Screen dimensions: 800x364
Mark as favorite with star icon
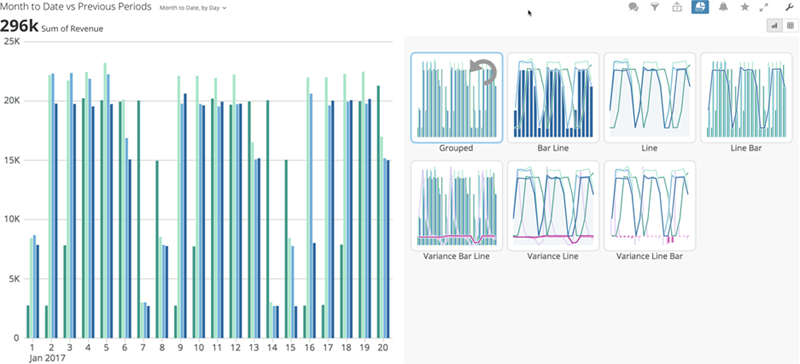pos(744,7)
